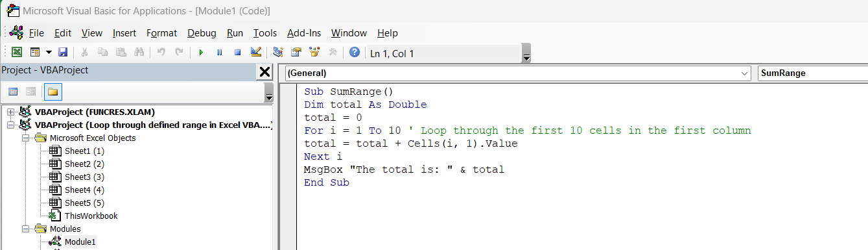Collapse the Loop through defined range project node

pos(10,125)
